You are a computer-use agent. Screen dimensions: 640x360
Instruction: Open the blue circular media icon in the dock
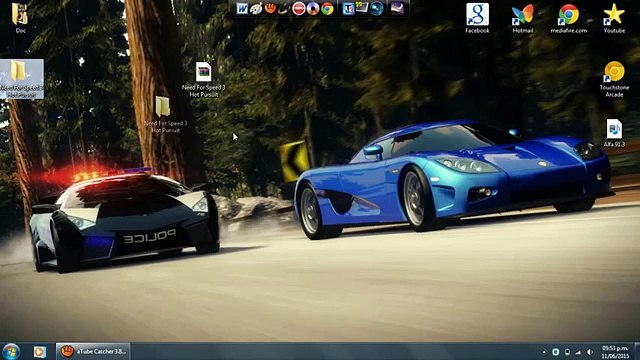coord(376,8)
